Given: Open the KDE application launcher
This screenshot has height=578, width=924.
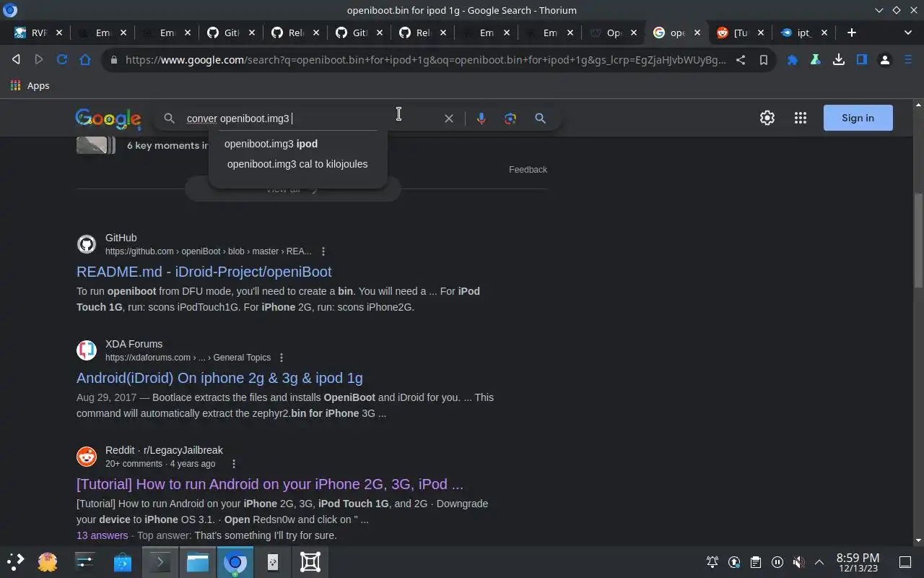Looking at the screenshot, I should pos(16,561).
